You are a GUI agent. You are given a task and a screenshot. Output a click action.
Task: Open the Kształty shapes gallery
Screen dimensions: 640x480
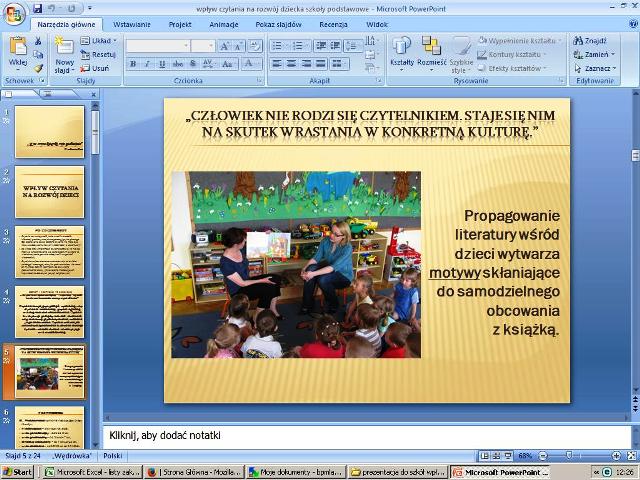pos(402,54)
